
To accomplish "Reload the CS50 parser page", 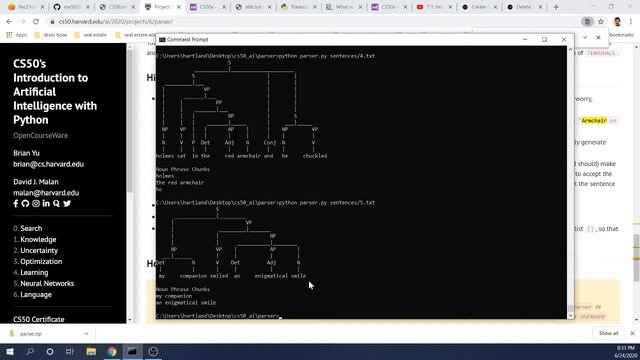I will click(36, 22).
